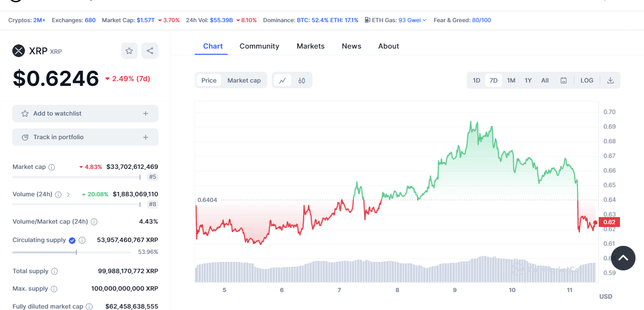Select the 1M time range
This screenshot has height=310, width=644.
[511, 80]
